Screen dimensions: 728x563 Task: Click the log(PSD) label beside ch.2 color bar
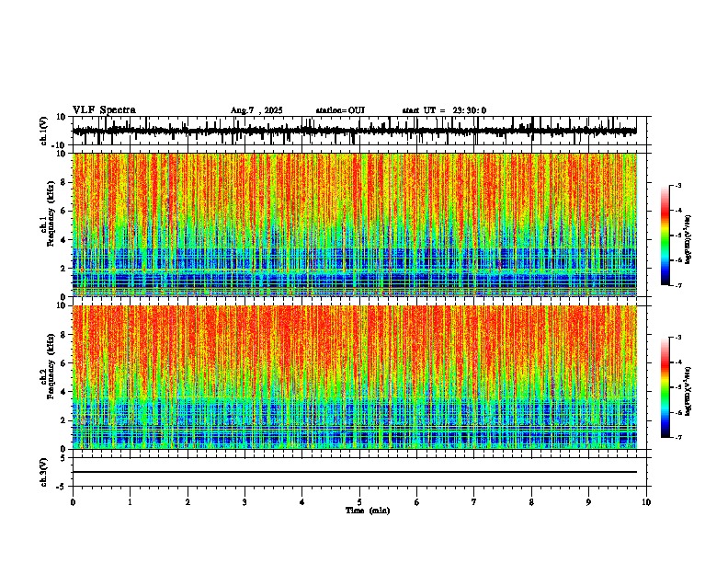[x=688, y=391]
